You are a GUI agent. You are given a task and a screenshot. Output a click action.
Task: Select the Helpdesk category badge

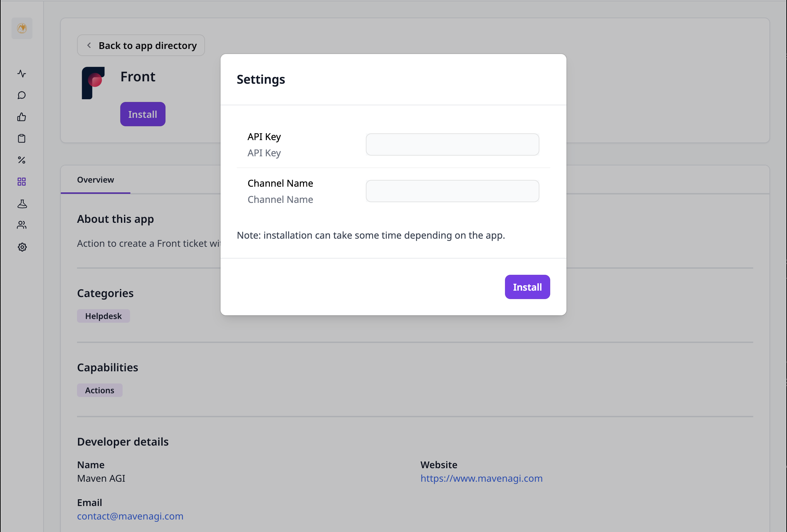coord(103,316)
